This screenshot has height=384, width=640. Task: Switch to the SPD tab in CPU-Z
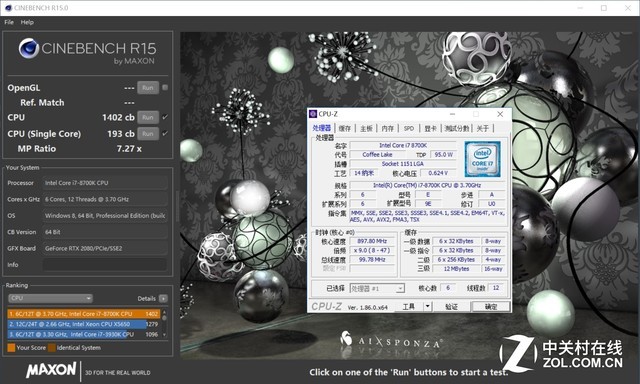[409, 128]
